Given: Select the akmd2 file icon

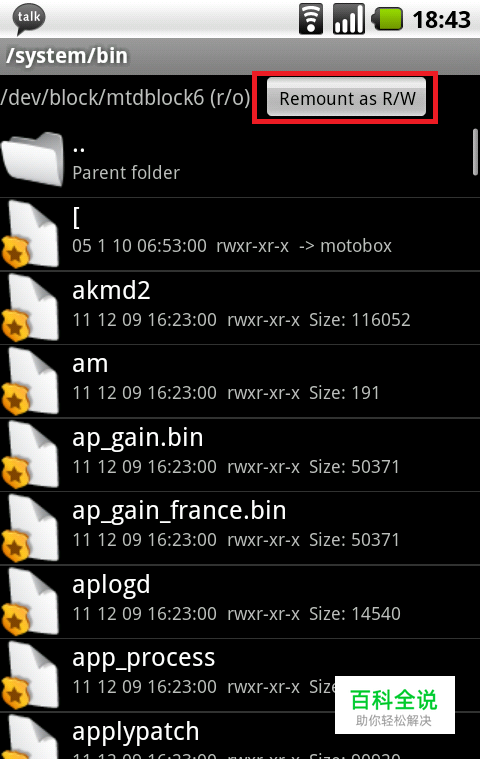Looking at the screenshot, I should pos(31,308).
